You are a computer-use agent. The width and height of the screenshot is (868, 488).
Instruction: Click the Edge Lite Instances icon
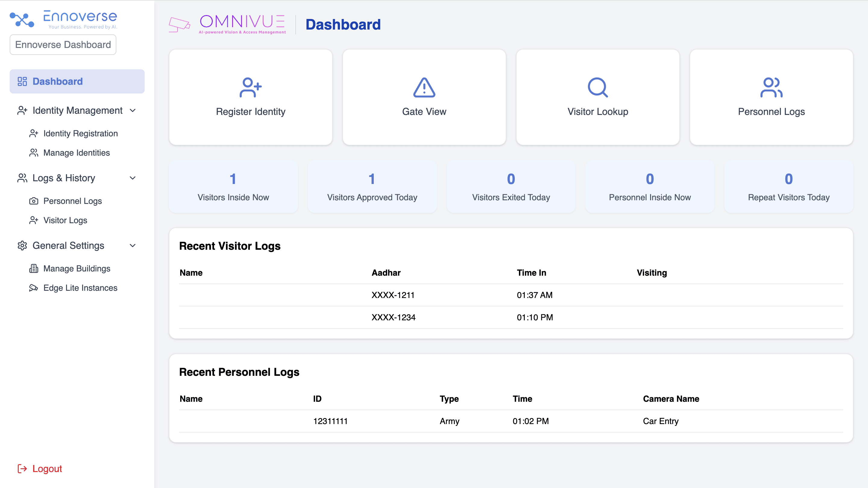(34, 288)
